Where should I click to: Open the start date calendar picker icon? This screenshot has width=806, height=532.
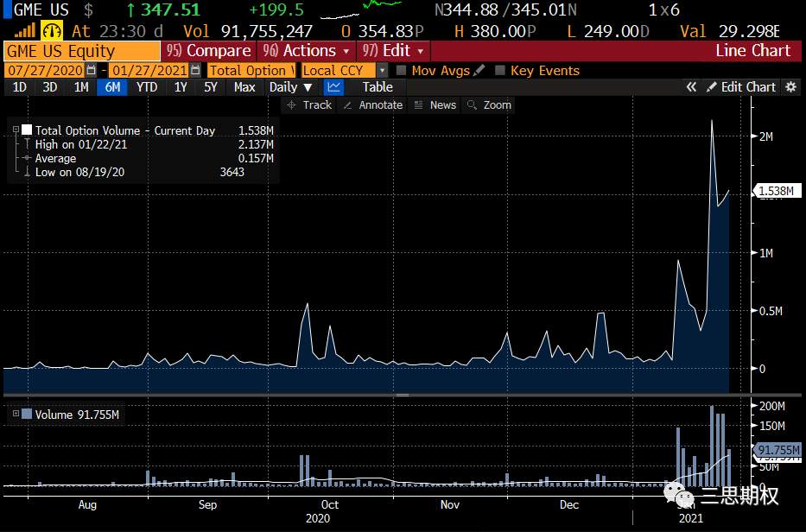[91, 70]
